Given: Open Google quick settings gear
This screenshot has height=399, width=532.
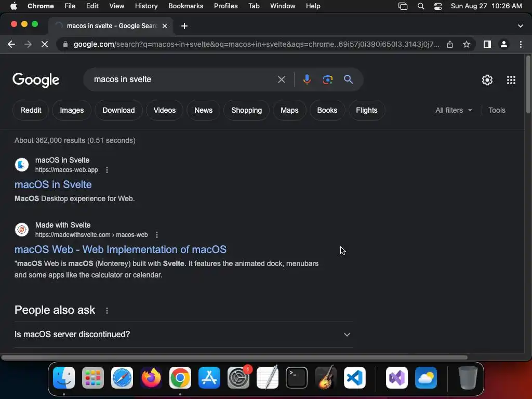Looking at the screenshot, I should tap(487, 79).
